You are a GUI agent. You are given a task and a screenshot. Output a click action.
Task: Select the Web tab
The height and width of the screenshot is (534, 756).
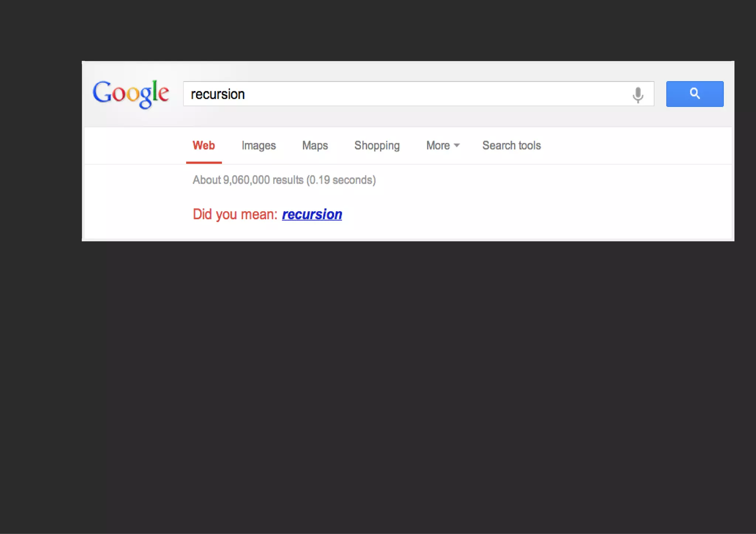(203, 145)
